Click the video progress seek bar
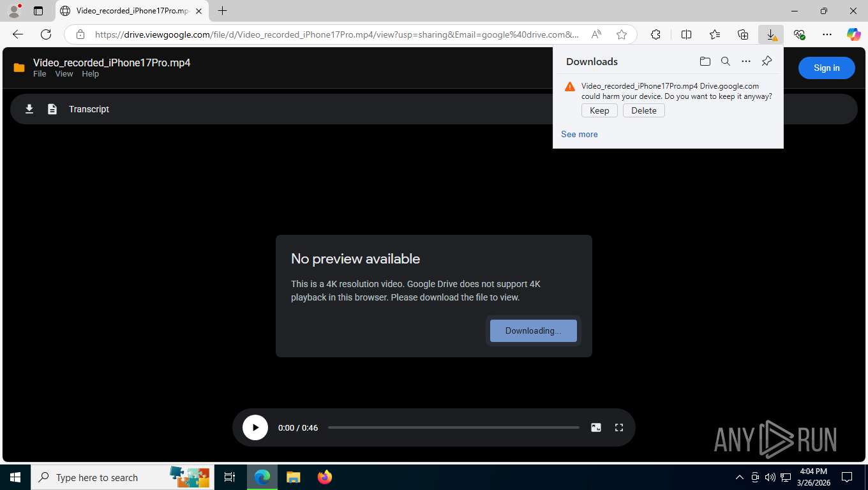868x490 pixels. point(454,427)
